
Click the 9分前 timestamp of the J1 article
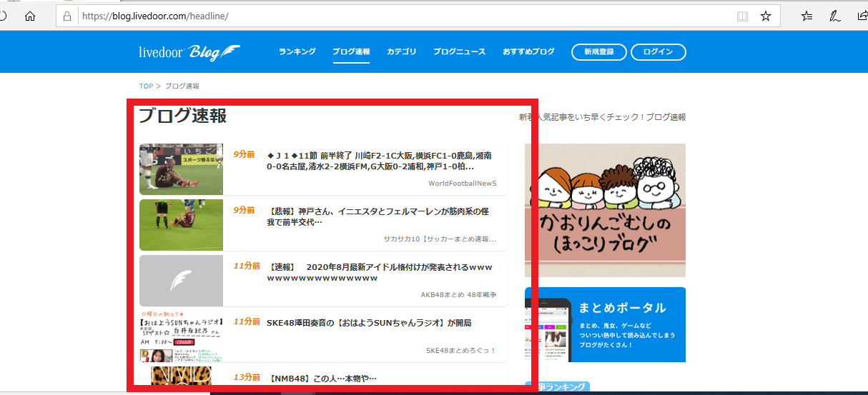tap(244, 154)
